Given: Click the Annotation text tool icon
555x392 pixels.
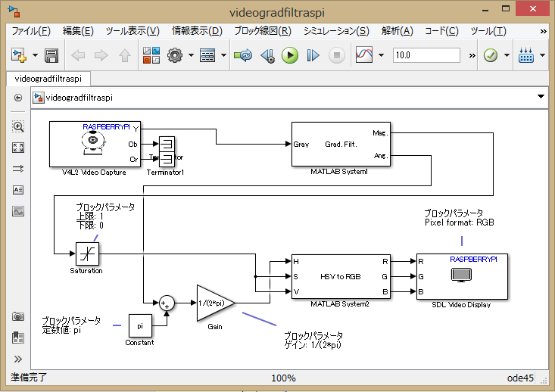Looking at the screenshot, I should (x=18, y=190).
